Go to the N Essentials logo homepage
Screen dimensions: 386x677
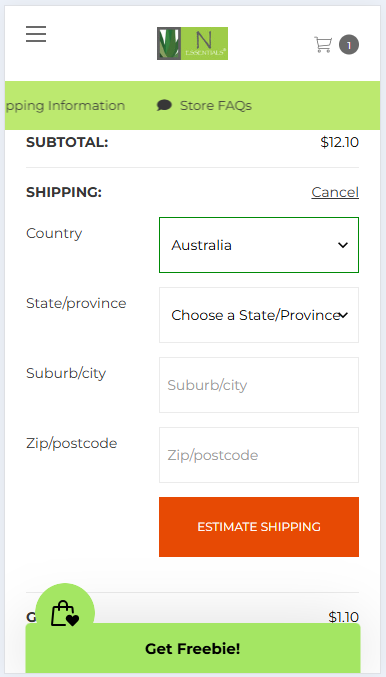click(x=193, y=43)
